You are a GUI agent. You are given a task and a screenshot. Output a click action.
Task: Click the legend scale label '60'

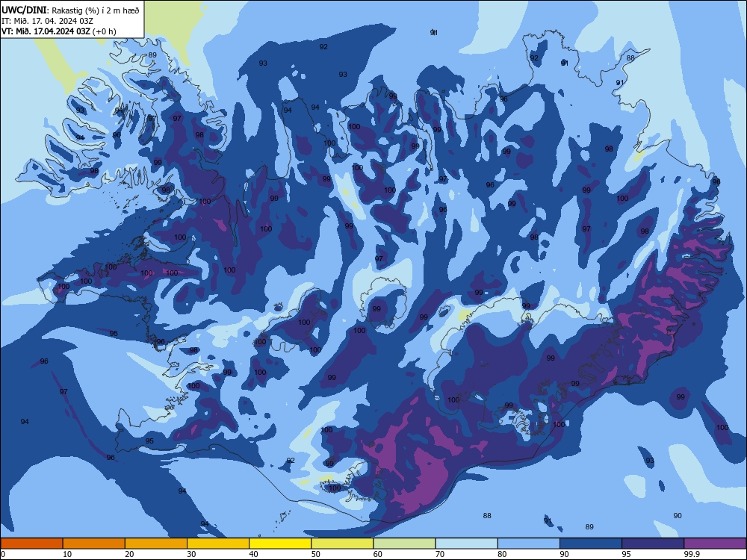click(378, 554)
